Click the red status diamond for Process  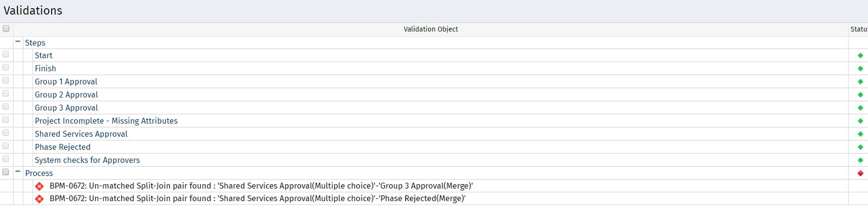(860, 173)
